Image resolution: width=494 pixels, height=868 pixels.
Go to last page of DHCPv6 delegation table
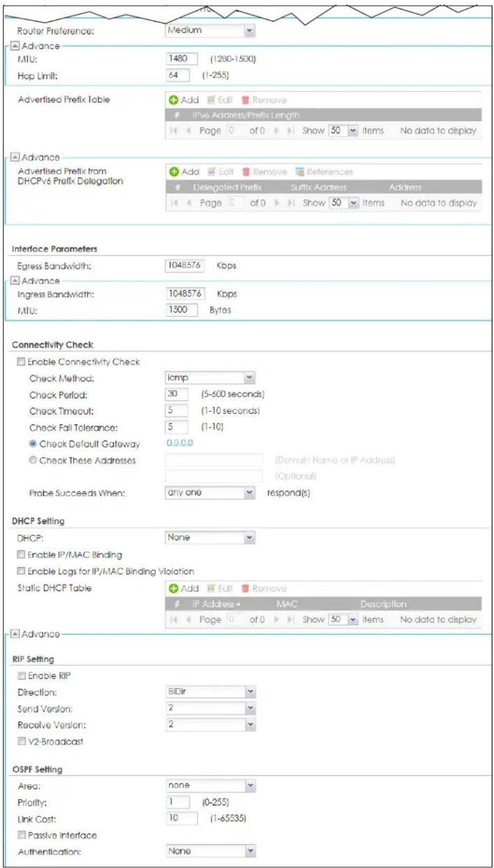[x=290, y=203]
